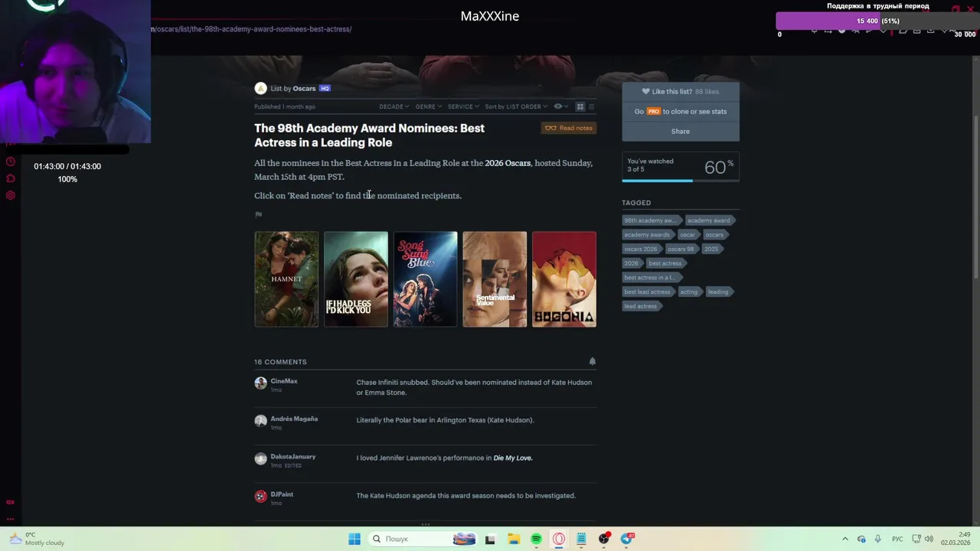This screenshot has width=980, height=551.
Task: Click CineMax commenter avatar
Action: 260,383
